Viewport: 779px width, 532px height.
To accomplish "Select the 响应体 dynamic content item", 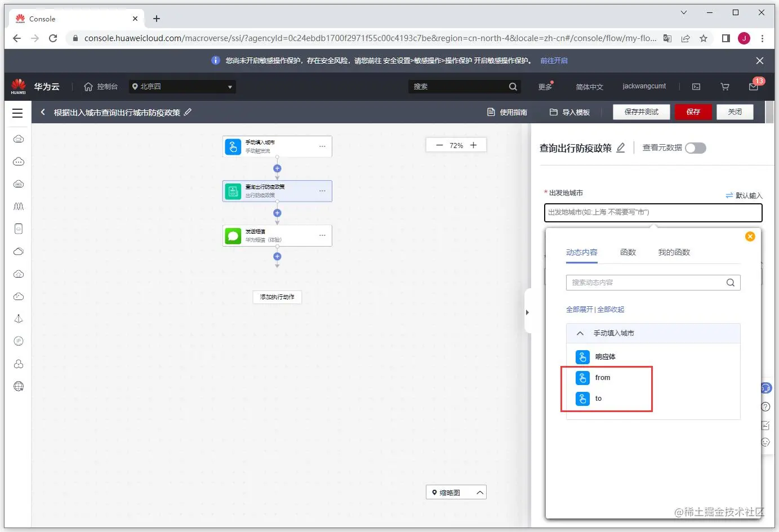I will point(606,357).
